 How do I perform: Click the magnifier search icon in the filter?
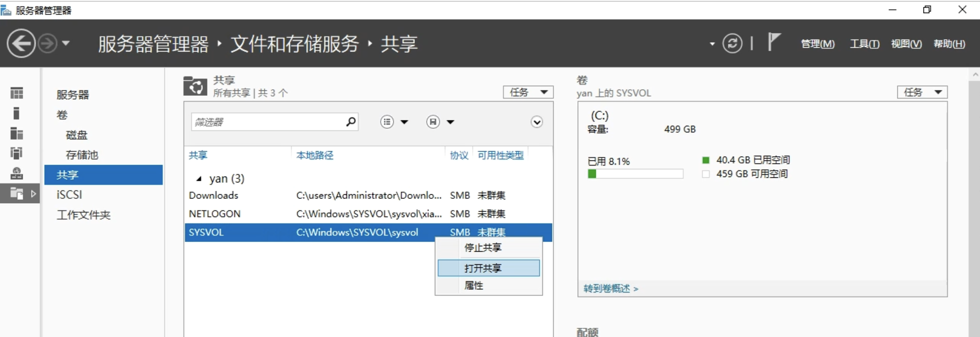pos(351,122)
